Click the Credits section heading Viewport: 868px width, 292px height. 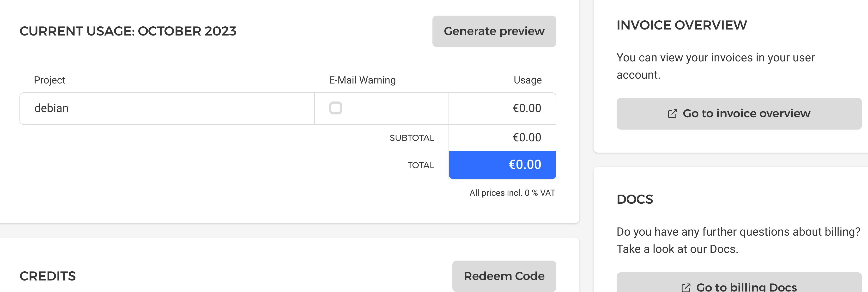[48, 276]
